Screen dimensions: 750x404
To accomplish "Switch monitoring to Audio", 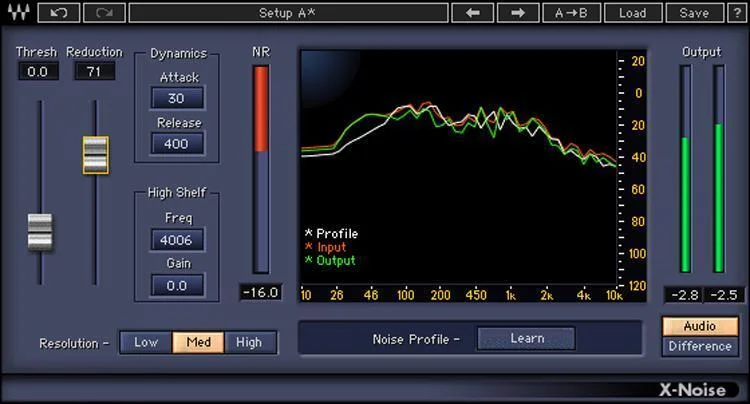I will tap(700, 326).
